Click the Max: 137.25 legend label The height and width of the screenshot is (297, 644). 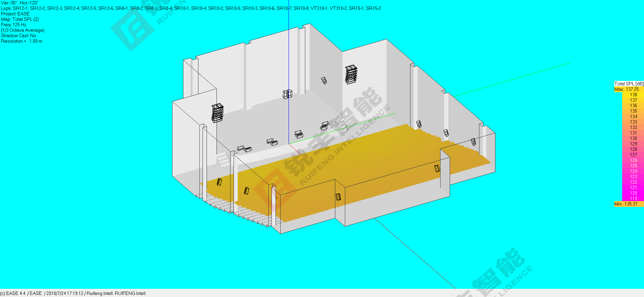pos(627,89)
